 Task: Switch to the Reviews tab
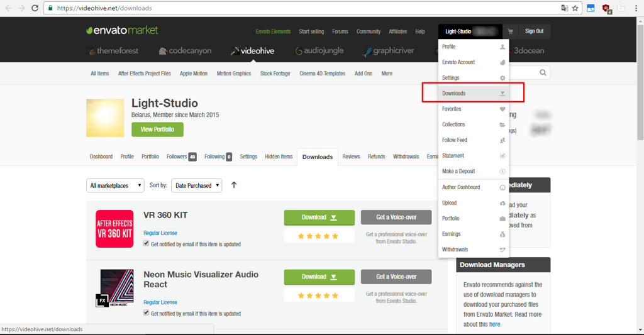(351, 157)
